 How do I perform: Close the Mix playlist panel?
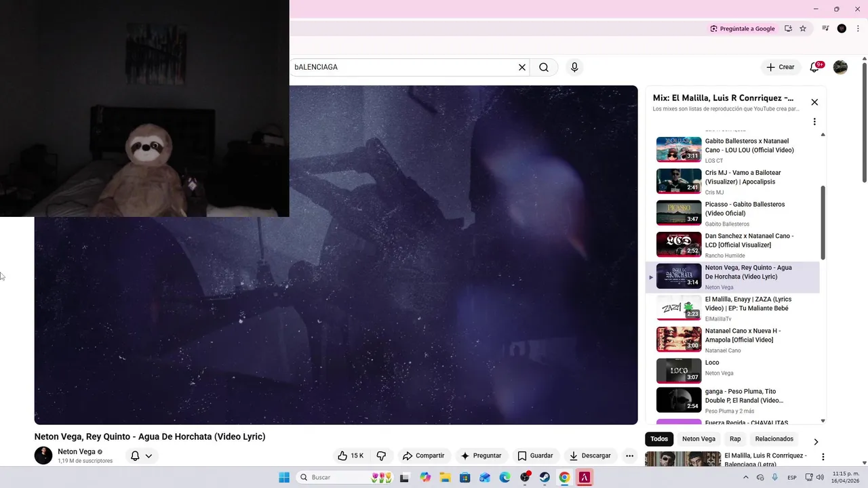[x=814, y=102]
